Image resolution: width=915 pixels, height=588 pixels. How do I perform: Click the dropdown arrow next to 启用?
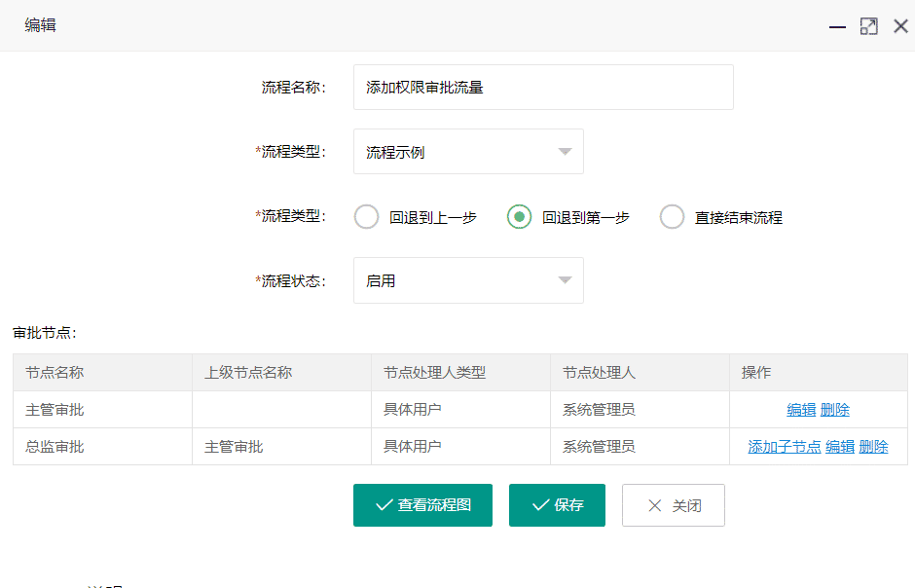pos(565,279)
